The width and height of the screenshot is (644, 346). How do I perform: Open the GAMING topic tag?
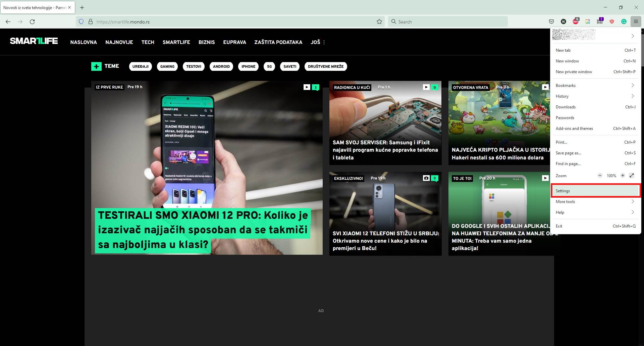tap(167, 66)
